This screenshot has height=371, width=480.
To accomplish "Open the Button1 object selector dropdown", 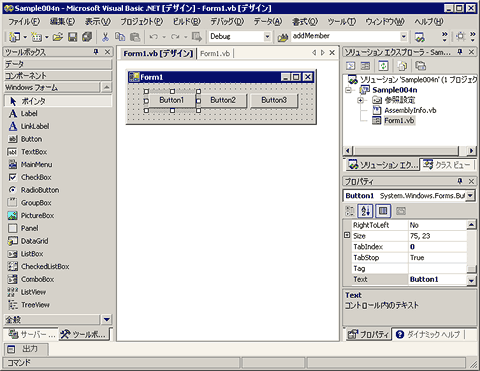I will pos(470,196).
